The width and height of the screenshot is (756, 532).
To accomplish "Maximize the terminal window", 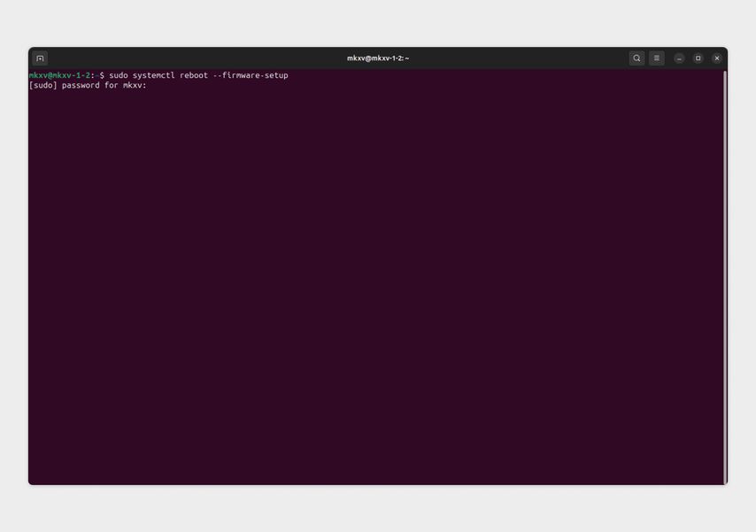I will (x=698, y=58).
